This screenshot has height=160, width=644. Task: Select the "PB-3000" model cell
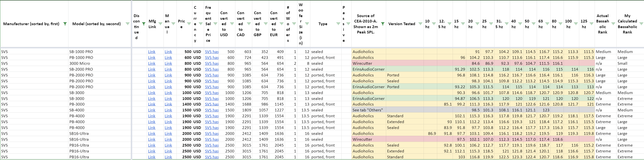click(x=100, y=104)
